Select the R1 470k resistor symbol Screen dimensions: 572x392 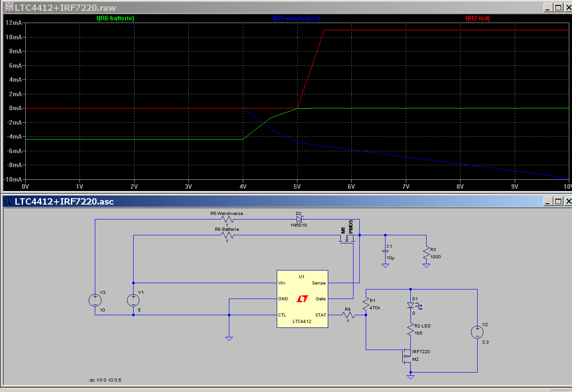point(366,304)
